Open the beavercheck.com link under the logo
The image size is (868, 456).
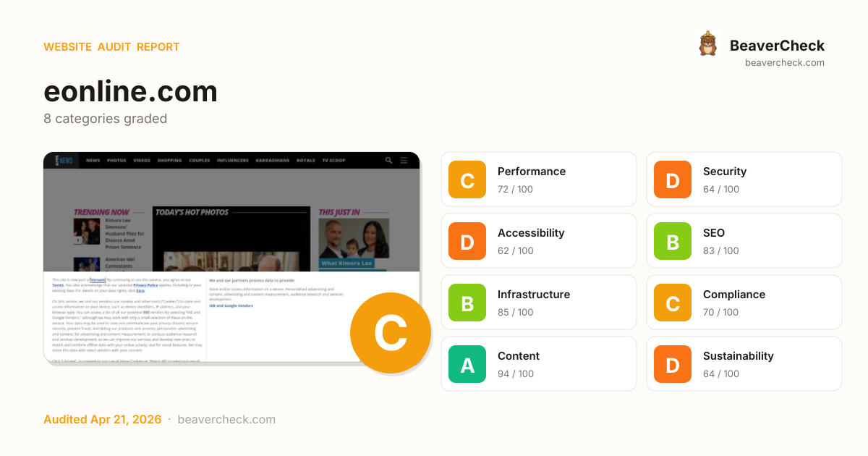click(x=784, y=63)
